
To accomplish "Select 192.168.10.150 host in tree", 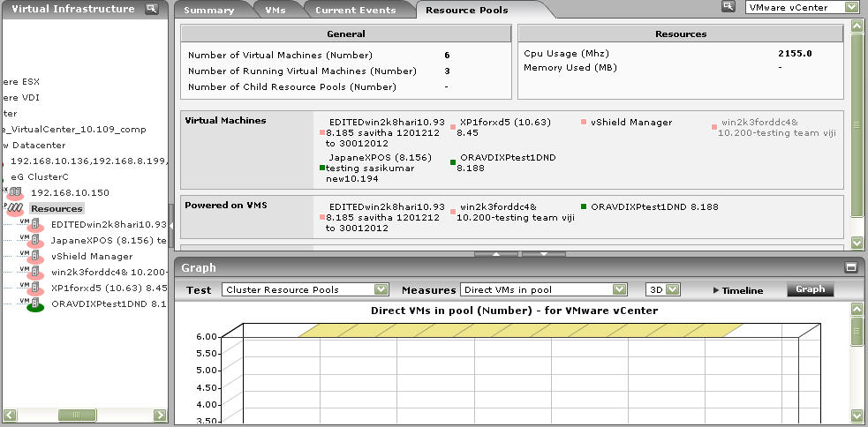I will [x=70, y=192].
